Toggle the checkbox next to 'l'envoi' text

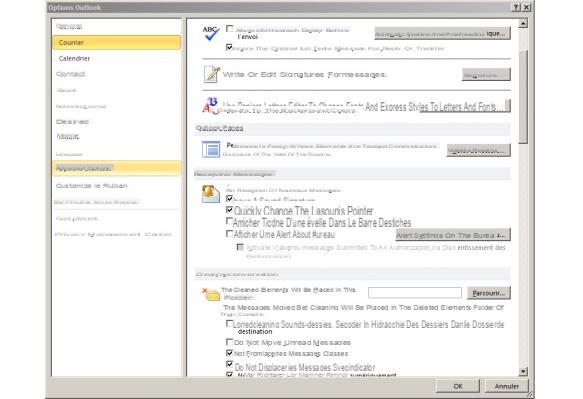click(x=230, y=29)
